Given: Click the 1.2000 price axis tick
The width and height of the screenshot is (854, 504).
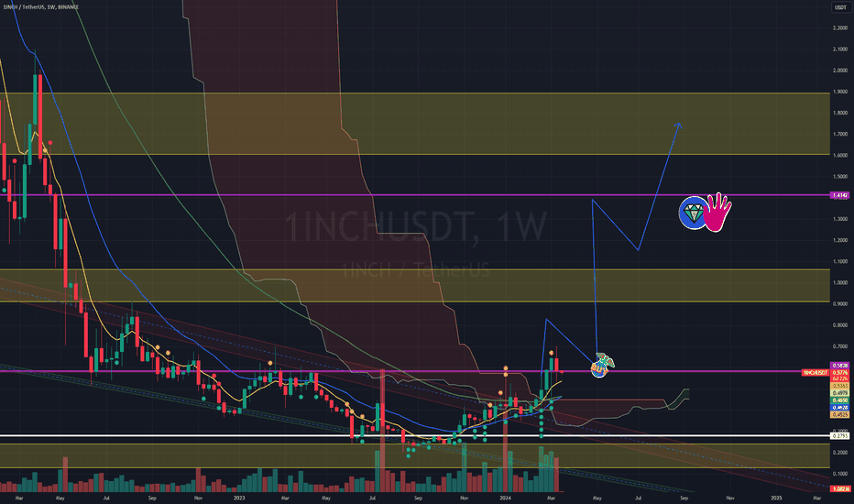Looking at the screenshot, I should [840, 240].
